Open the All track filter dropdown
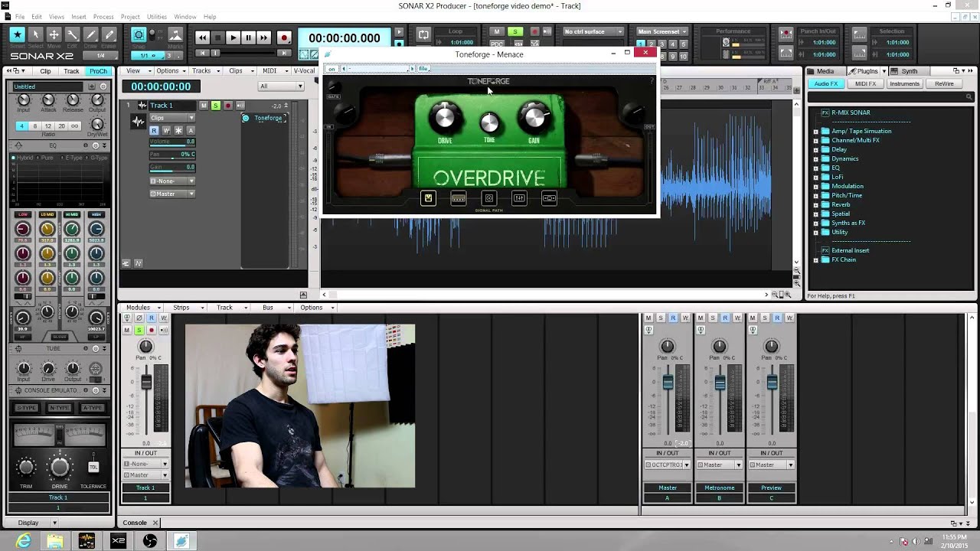The height and width of the screenshot is (551, 980). pos(281,86)
